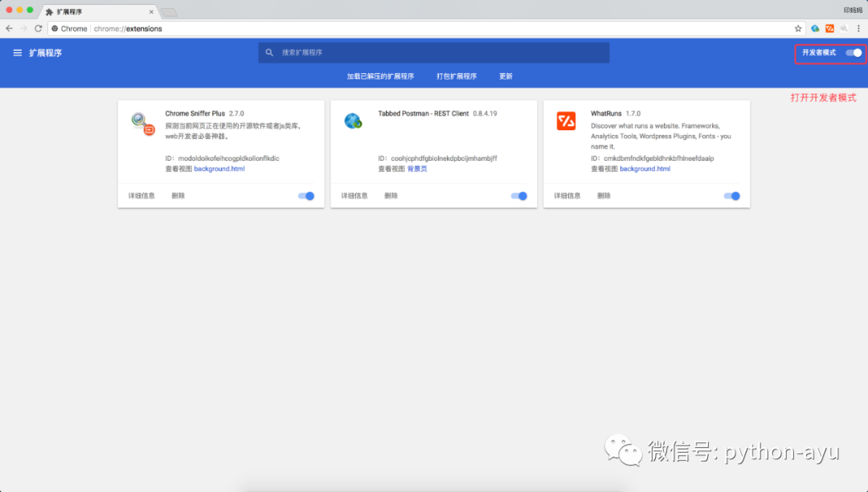Click 加载已解压的扩展程序 button
Screen dimensions: 868x492
(x=380, y=76)
